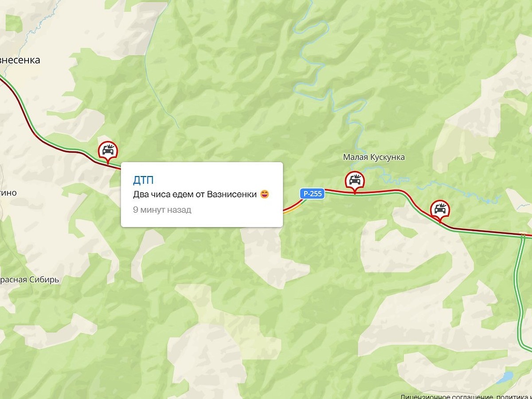Click the comment text about Вазнисенки
The height and width of the screenshot is (399, 532).
coord(195,194)
